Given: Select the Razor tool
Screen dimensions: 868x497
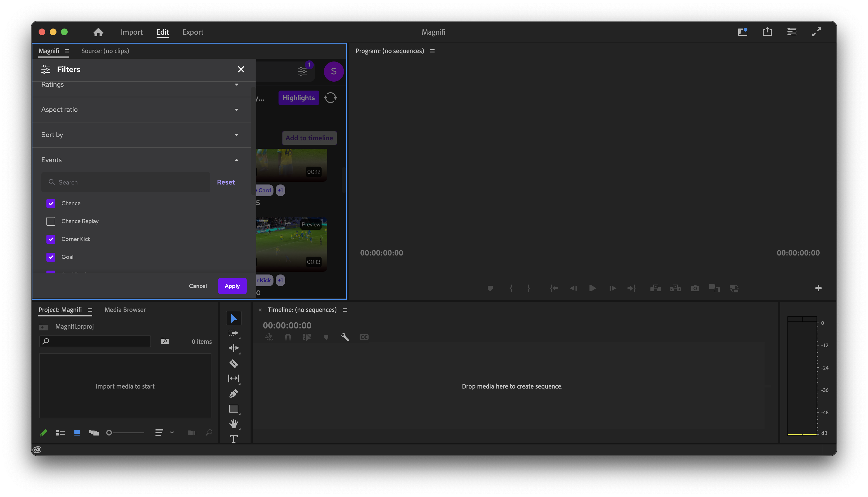Looking at the screenshot, I should 233,363.
